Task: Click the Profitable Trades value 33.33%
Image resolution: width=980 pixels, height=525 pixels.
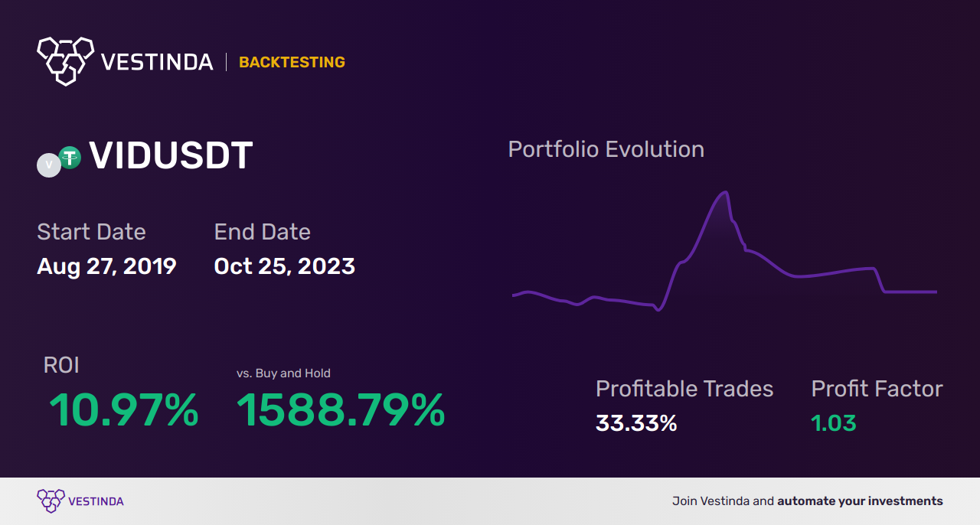Action: click(636, 423)
